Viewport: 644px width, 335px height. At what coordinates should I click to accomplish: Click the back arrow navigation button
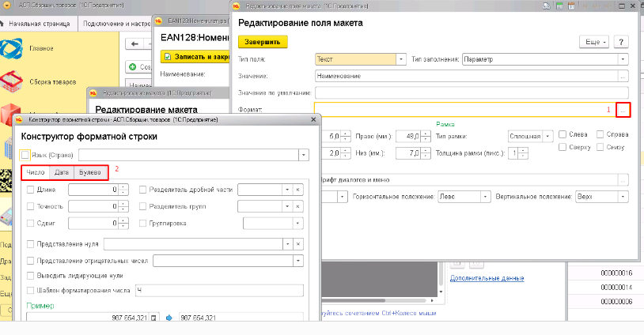(134, 44)
